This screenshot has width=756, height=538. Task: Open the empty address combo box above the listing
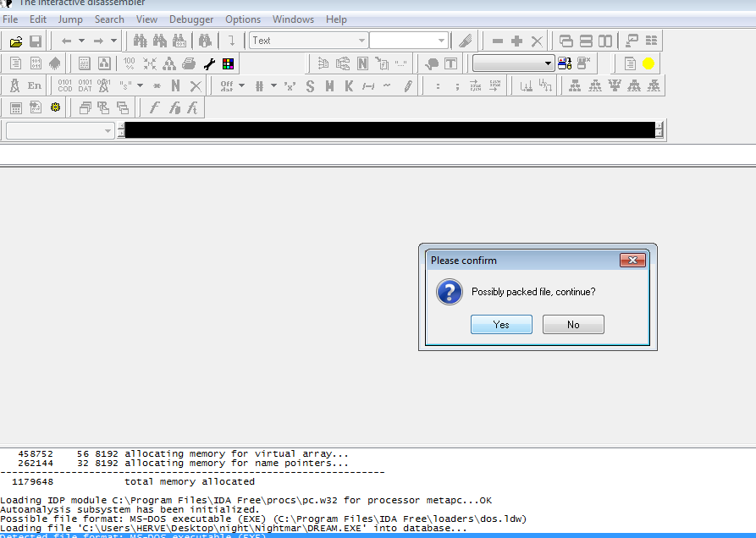click(60, 130)
